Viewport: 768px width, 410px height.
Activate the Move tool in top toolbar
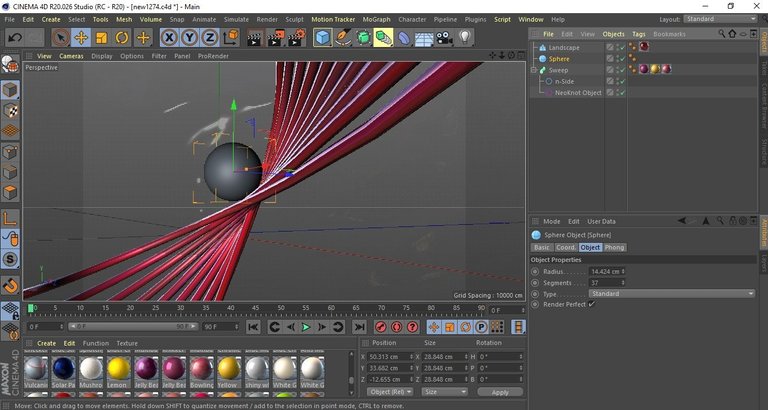pos(81,38)
